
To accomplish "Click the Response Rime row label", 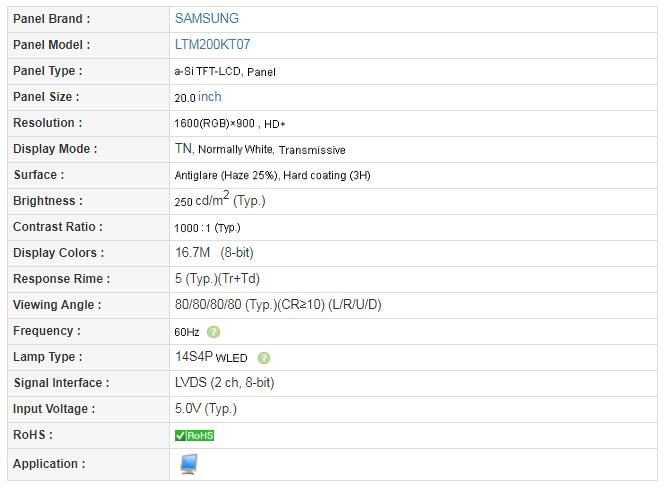I will coord(62,279).
